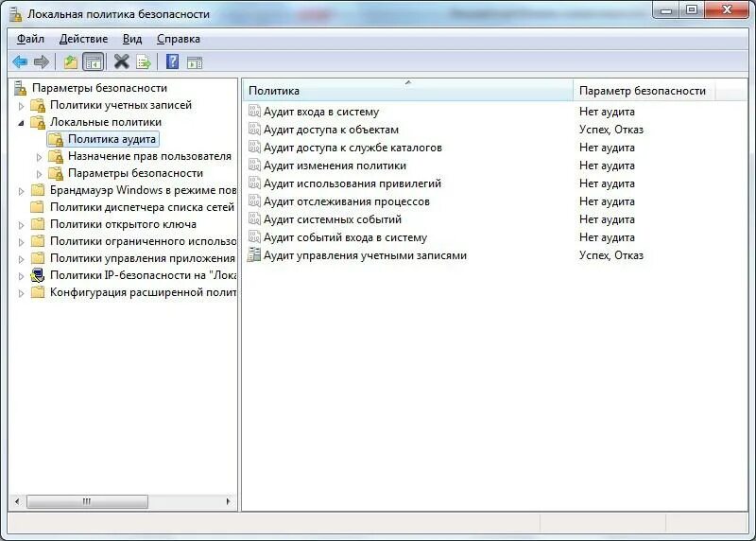Click the Export list toolbar icon
This screenshot has width=756, height=541.
144,61
